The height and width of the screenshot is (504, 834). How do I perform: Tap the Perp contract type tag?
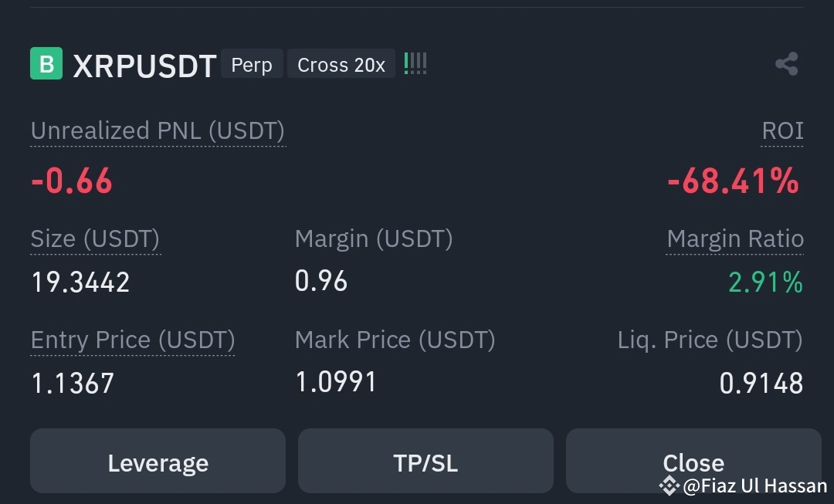[x=252, y=64]
